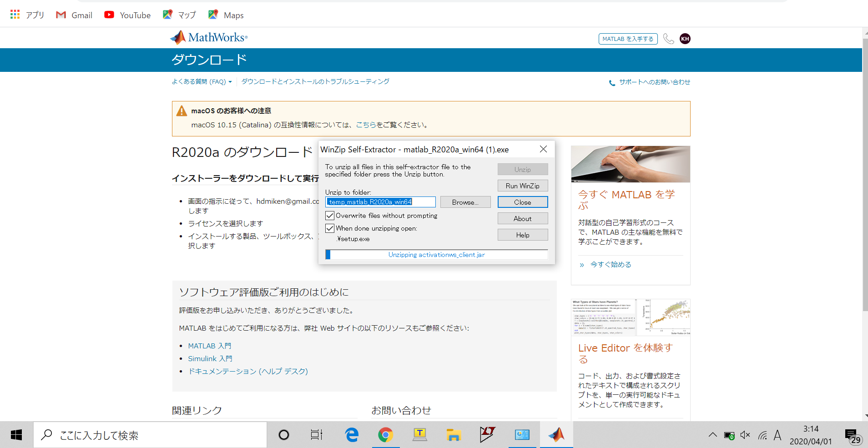Click the grayed Unzip button
Image resolution: width=868 pixels, height=448 pixels.
click(523, 170)
